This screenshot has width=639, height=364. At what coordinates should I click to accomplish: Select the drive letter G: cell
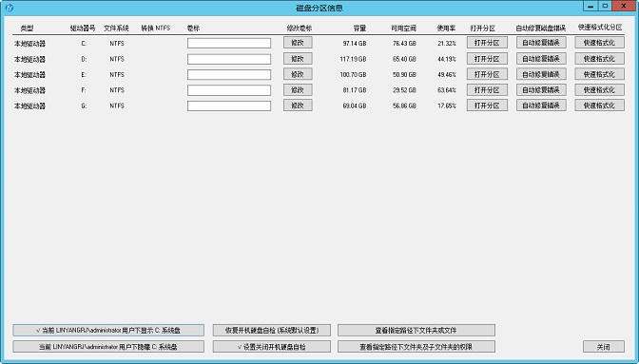[84, 105]
